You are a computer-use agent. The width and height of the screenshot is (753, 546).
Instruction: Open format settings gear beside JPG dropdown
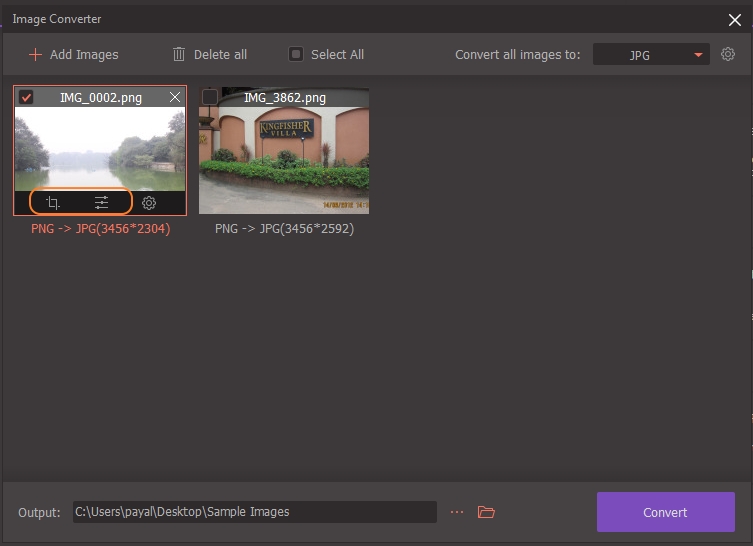(x=728, y=54)
